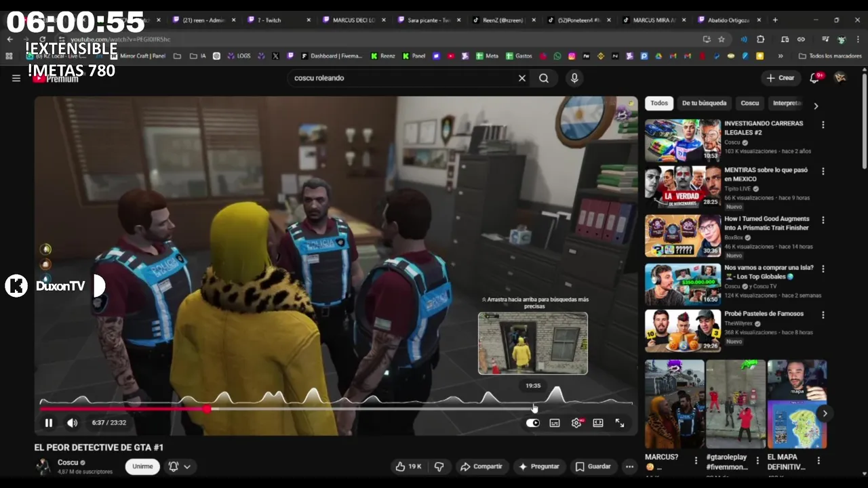This screenshot has width=868, height=488.
Task: Open a new browser tab
Action: 775,20
